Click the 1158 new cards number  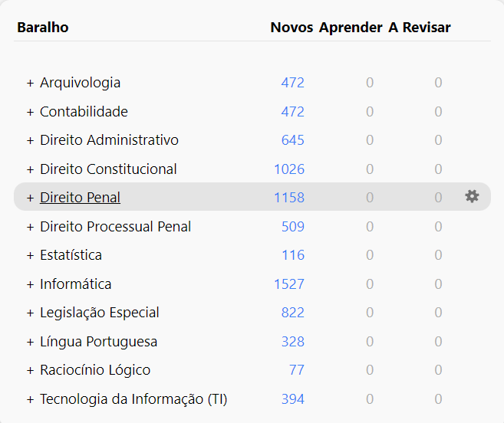pos(289,197)
